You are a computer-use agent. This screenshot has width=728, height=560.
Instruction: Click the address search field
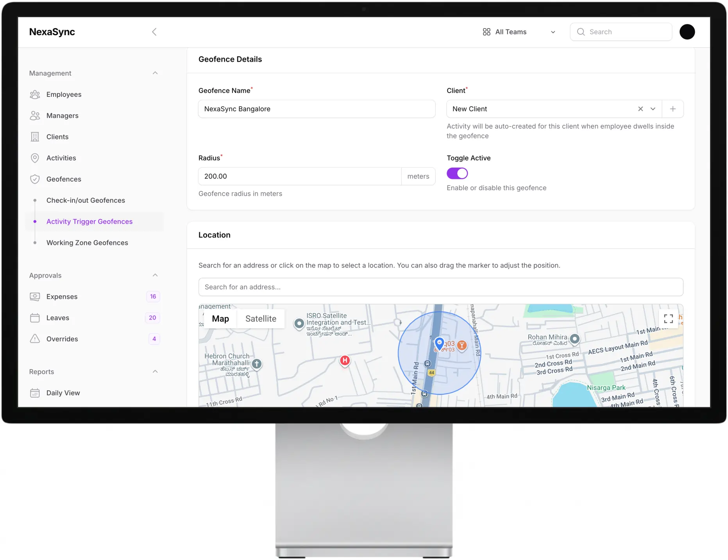tap(440, 287)
